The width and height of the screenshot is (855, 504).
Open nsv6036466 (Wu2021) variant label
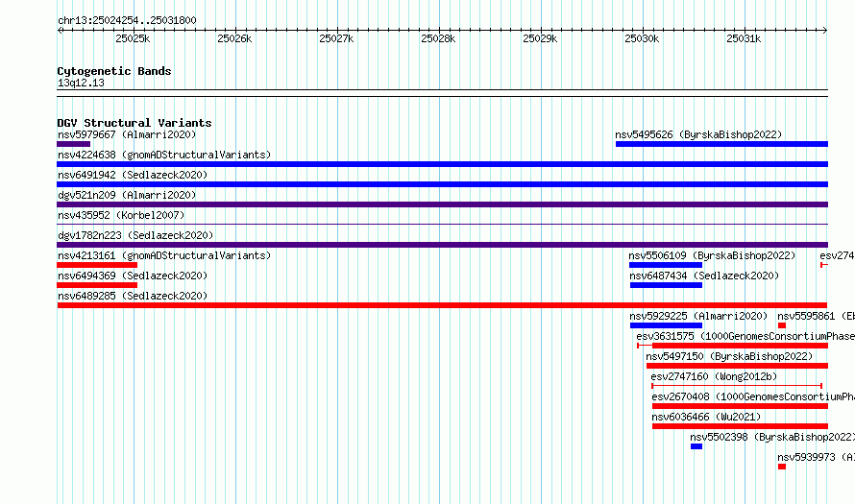pyautogui.click(x=706, y=417)
